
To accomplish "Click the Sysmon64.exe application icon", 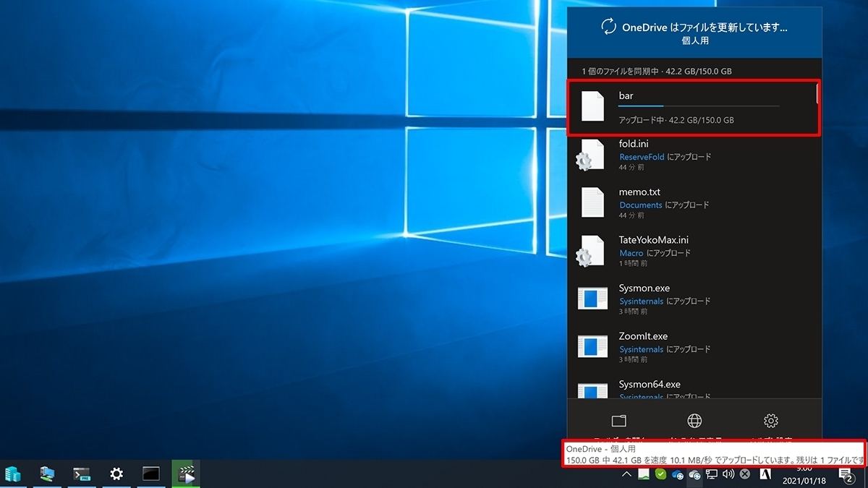I will (x=592, y=391).
